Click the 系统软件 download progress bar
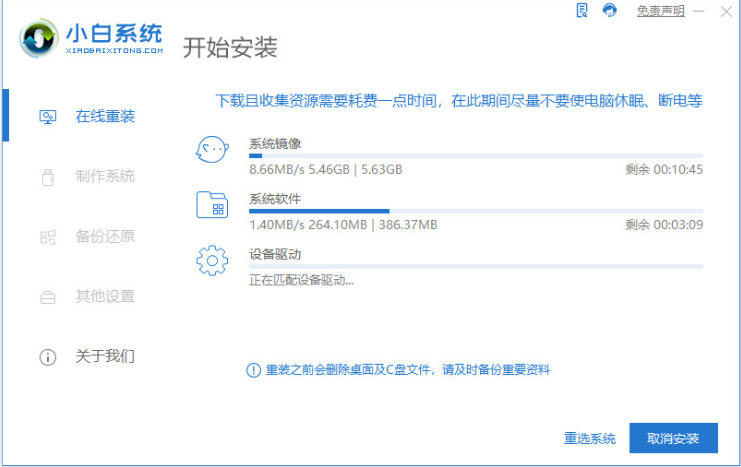The image size is (741, 467). point(476,211)
